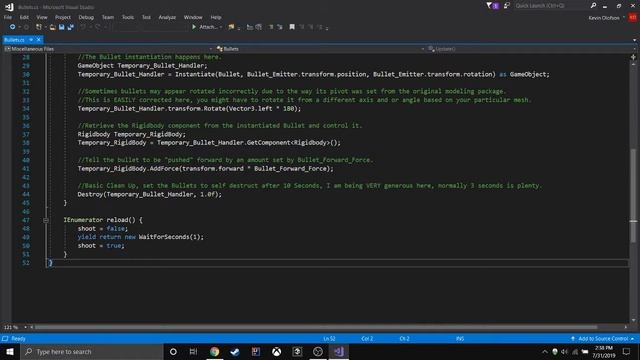The width and height of the screenshot is (640, 360).
Task: Open Task View on taskbar
Action: pyautogui.click(x=193, y=351)
